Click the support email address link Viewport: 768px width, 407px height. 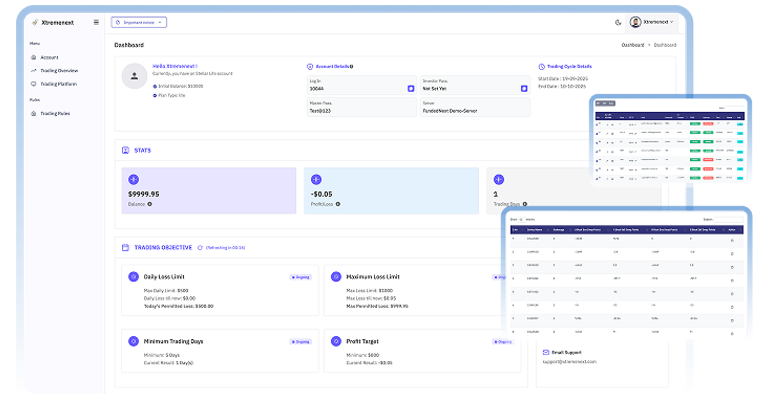point(570,361)
